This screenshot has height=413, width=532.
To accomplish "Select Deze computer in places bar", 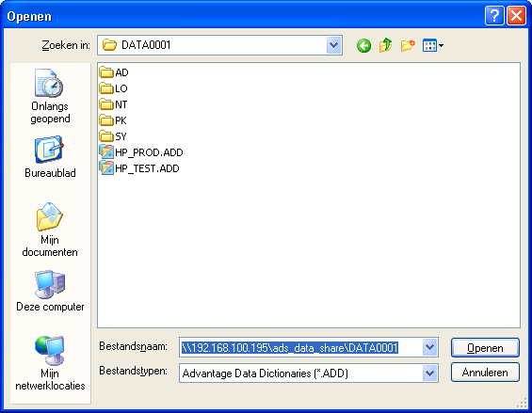I will pyautogui.click(x=50, y=291).
